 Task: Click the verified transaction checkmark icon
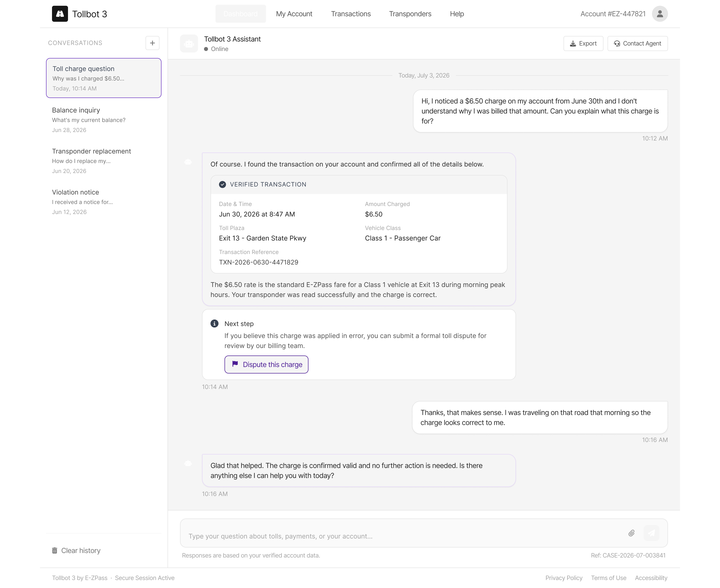tap(222, 184)
